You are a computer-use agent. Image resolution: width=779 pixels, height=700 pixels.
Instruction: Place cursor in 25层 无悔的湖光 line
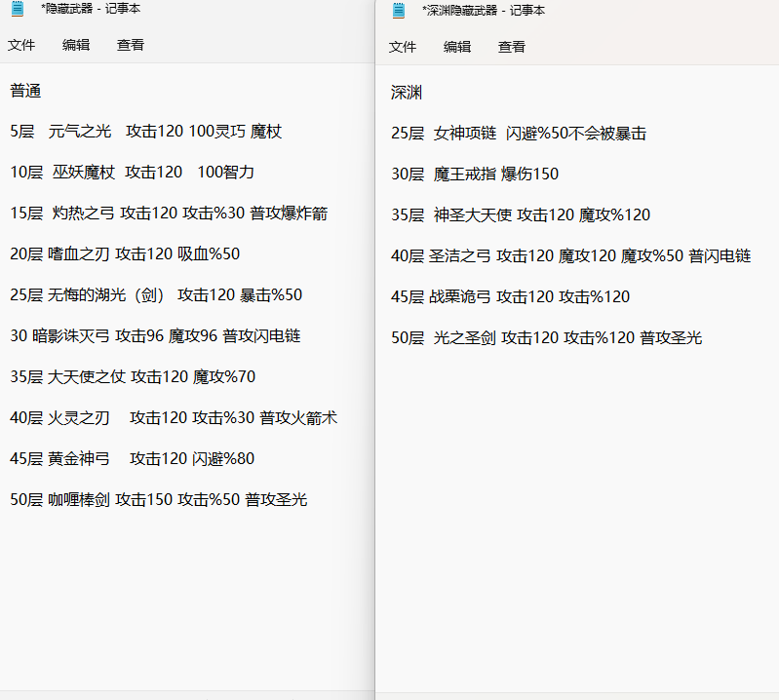156,294
